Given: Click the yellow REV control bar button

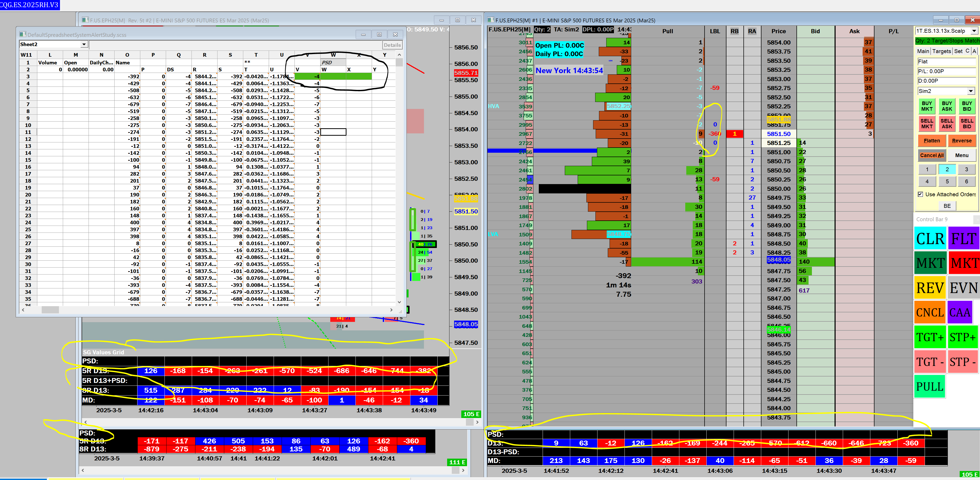Looking at the screenshot, I should click(930, 288).
